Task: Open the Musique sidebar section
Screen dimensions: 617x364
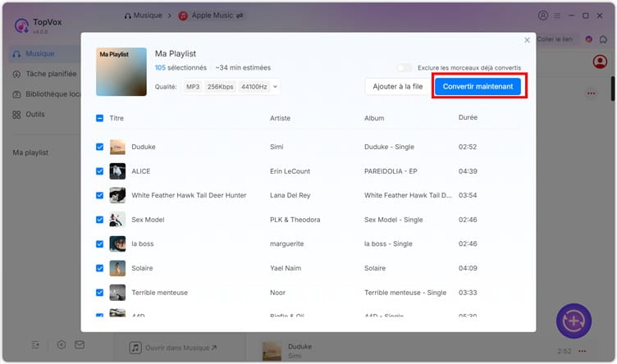Action: pyautogui.click(x=44, y=53)
